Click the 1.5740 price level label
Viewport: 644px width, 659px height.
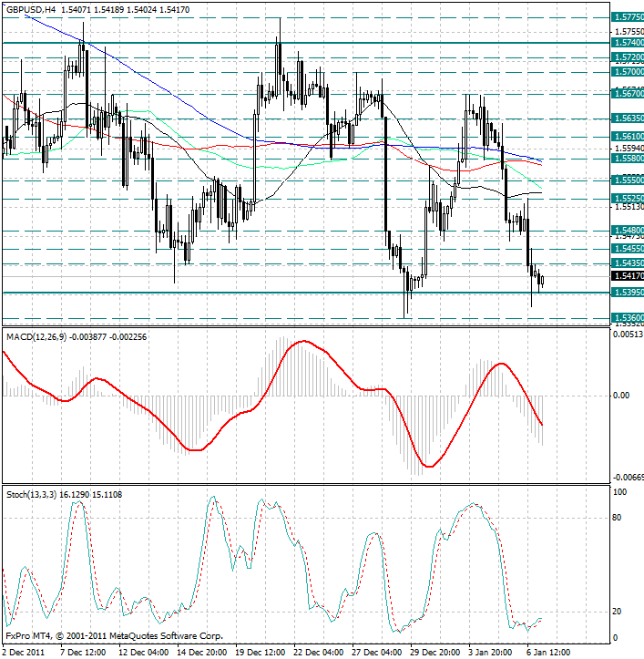point(628,43)
